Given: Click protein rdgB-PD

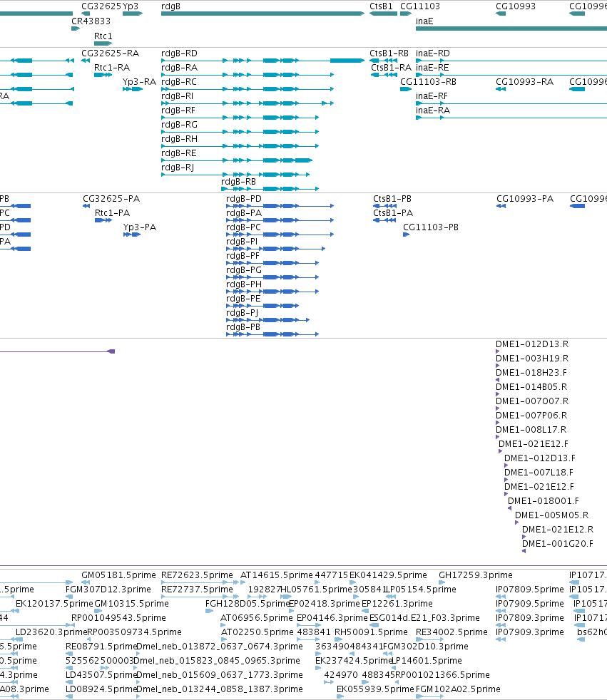Looking at the screenshot, I should click(x=280, y=206).
